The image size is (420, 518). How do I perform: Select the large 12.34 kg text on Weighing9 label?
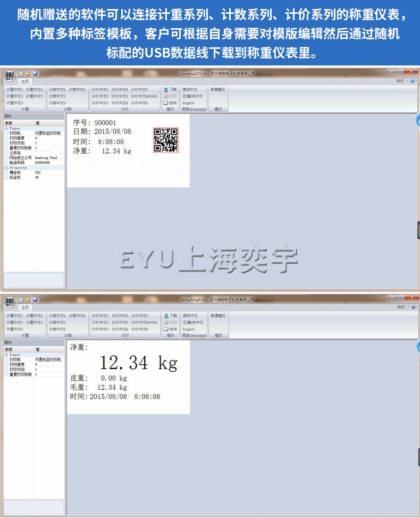(138, 363)
